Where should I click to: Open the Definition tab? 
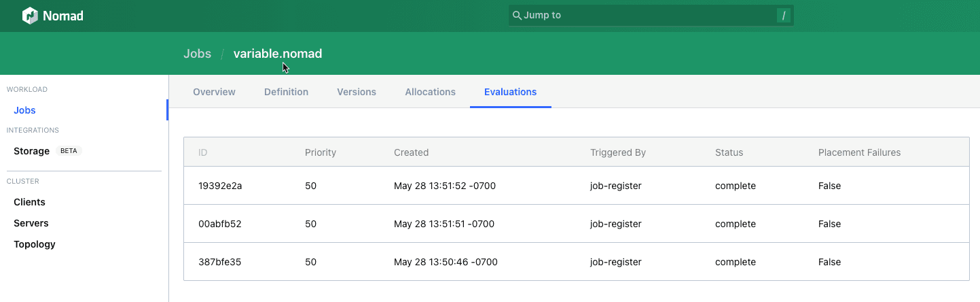[286, 92]
